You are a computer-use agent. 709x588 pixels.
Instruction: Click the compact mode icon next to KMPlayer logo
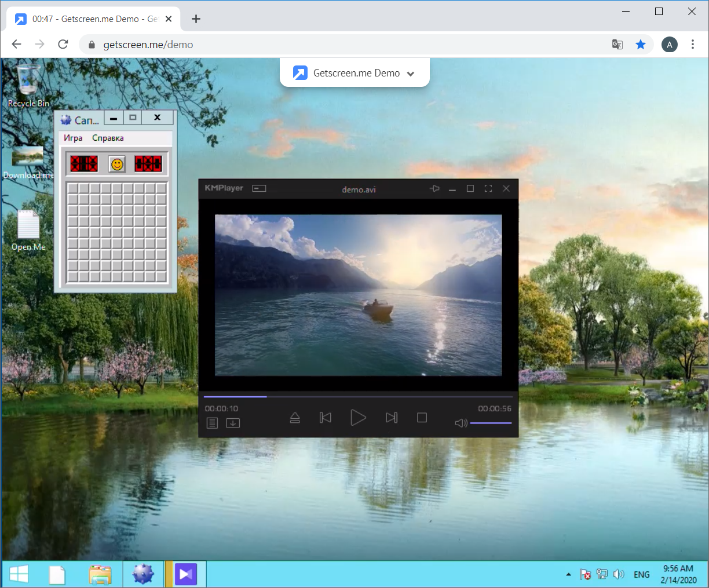[x=259, y=188]
